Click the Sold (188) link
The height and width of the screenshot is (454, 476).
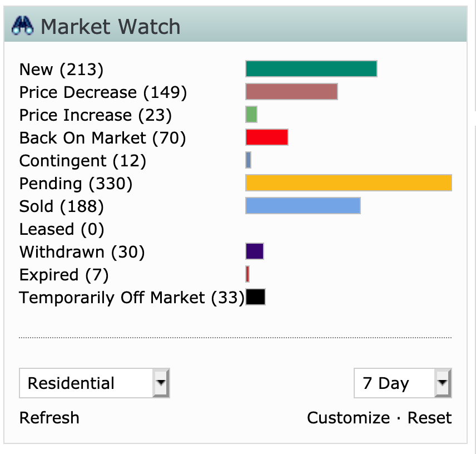click(x=61, y=207)
